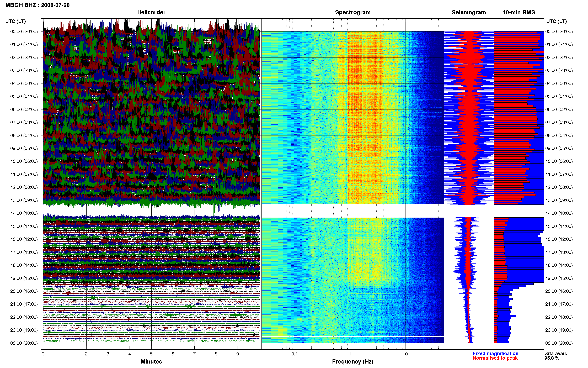588x368 pixels.
Task: Click the frequency tick label between 0.1 and 10
Action: click(350, 354)
